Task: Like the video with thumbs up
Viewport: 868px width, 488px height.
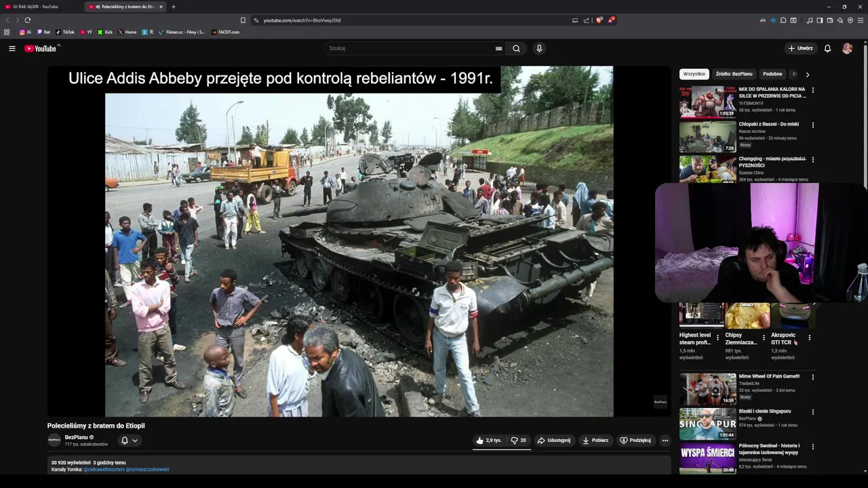Action: (489, 441)
